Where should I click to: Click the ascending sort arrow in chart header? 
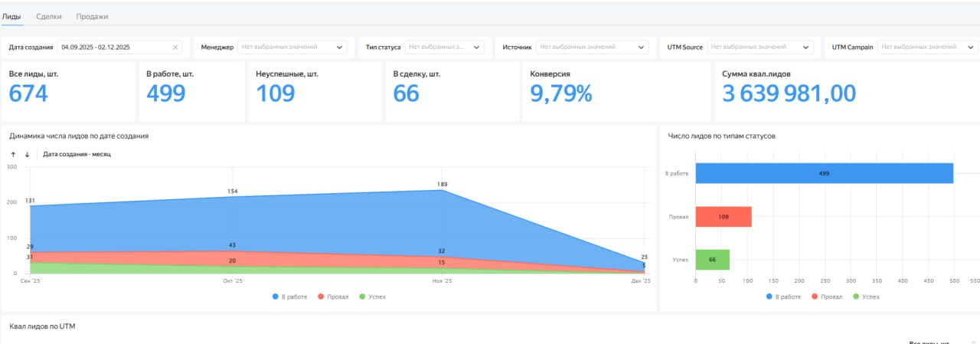13,154
